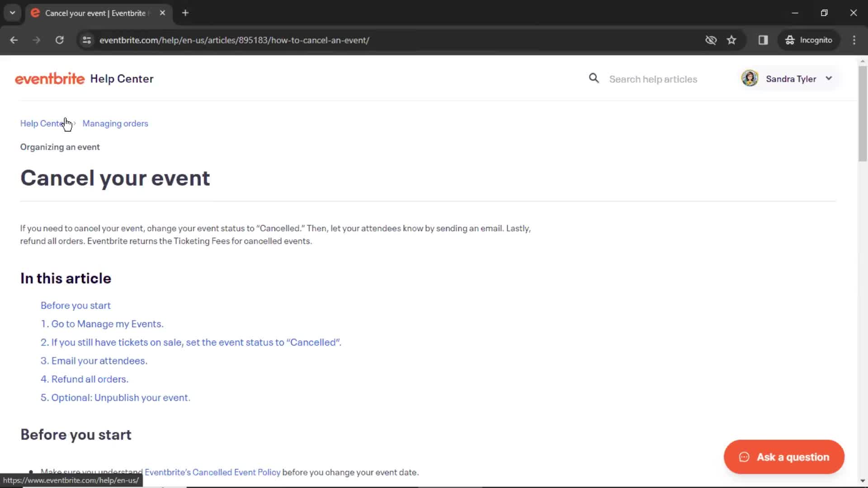Jump to step 2 set status Cancelled
Viewport: 868px width, 488px height.
click(x=191, y=343)
